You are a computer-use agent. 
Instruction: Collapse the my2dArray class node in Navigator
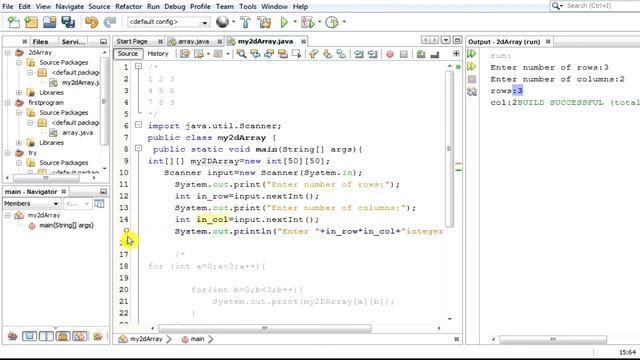point(7,215)
